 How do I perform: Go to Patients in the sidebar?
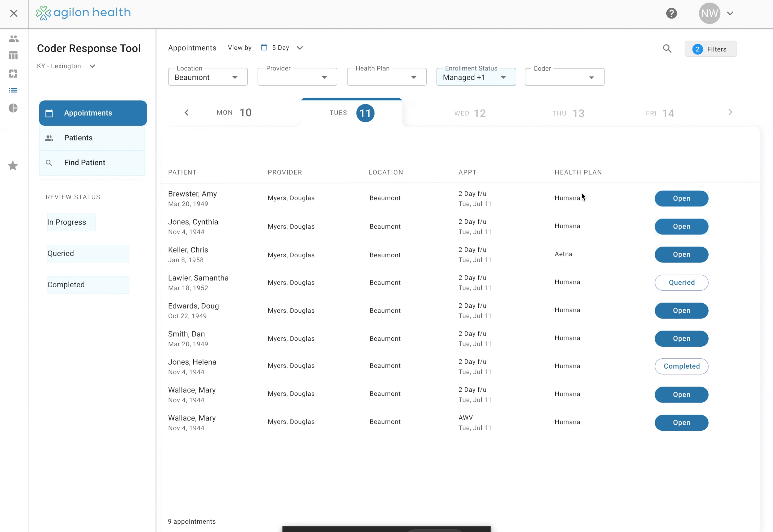(x=92, y=138)
